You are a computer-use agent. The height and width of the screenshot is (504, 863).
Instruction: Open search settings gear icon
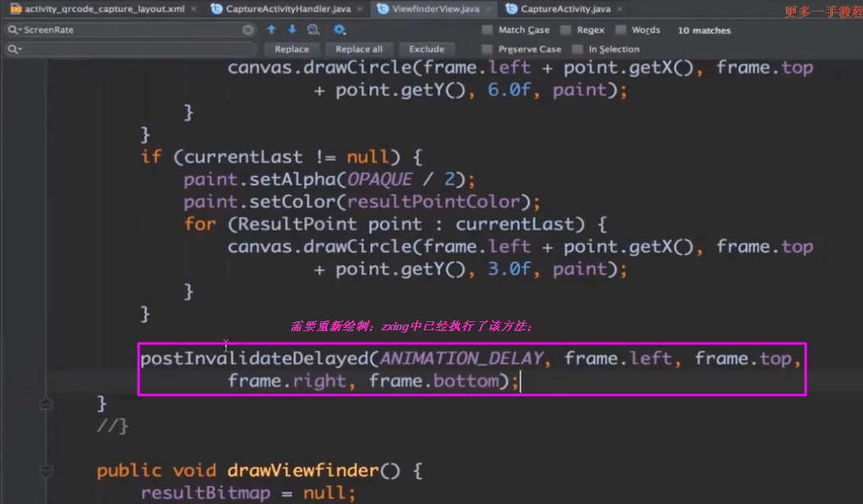click(x=339, y=30)
